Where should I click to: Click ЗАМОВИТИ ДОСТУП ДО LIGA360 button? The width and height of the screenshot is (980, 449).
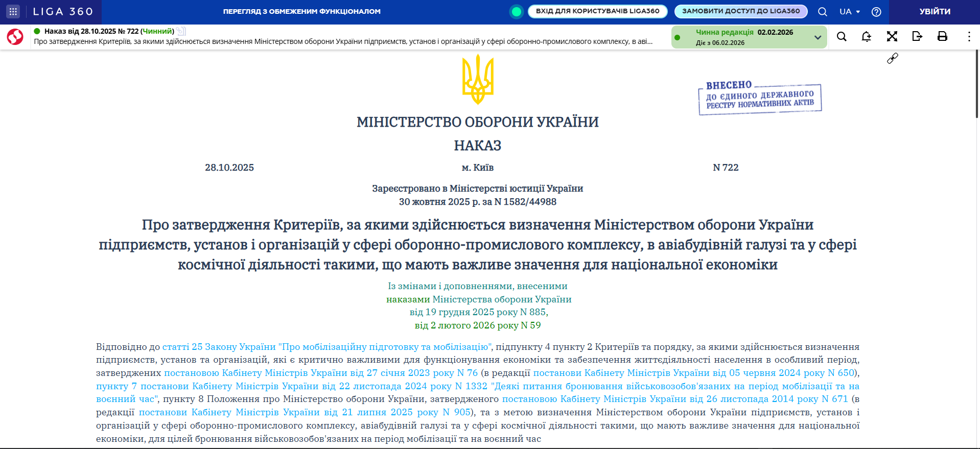pos(741,11)
